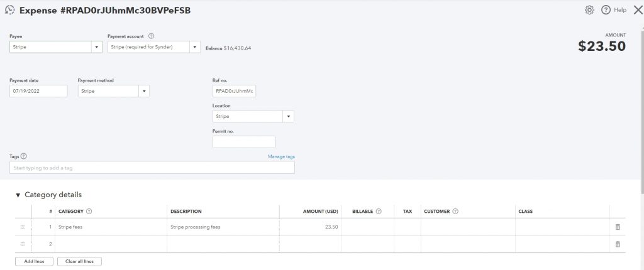This screenshot has width=644, height=270.
Task: Select the Stripe processing fees description cell
Action: pos(223,227)
